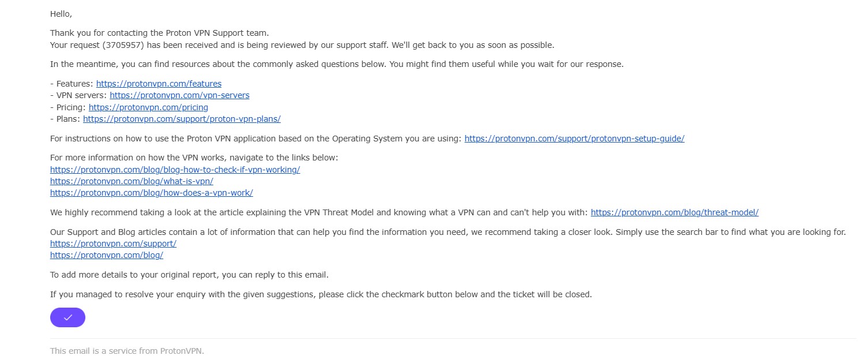
Task: Open the protonvpn.com/features link
Action: click(x=159, y=84)
